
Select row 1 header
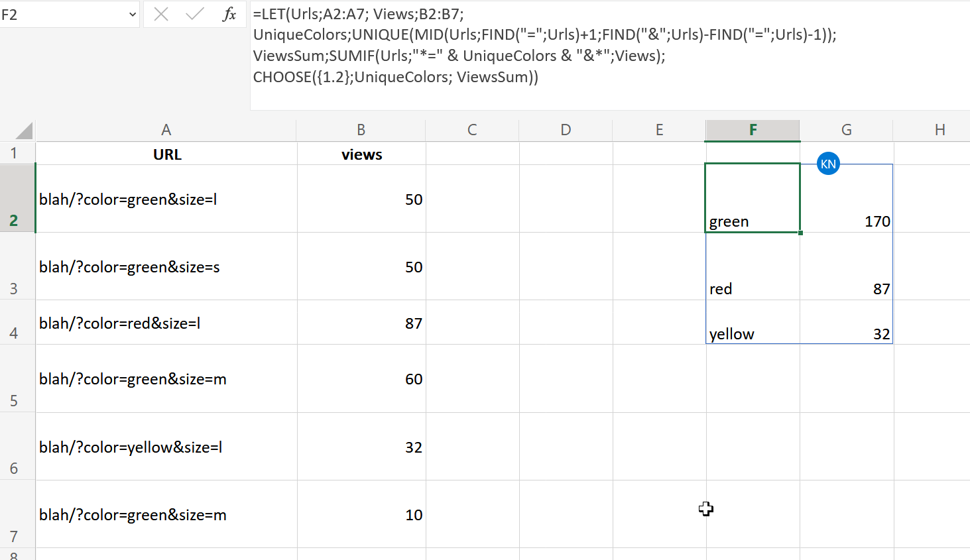pyautogui.click(x=17, y=153)
